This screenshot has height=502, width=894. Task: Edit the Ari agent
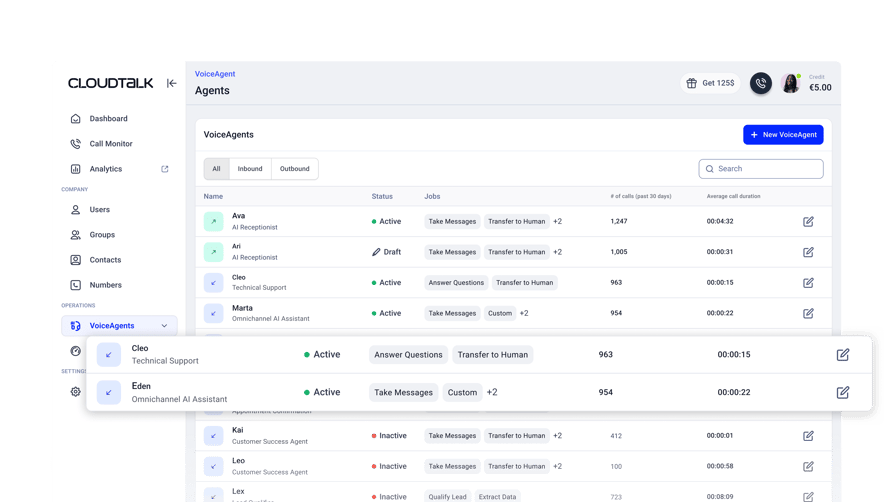(808, 252)
